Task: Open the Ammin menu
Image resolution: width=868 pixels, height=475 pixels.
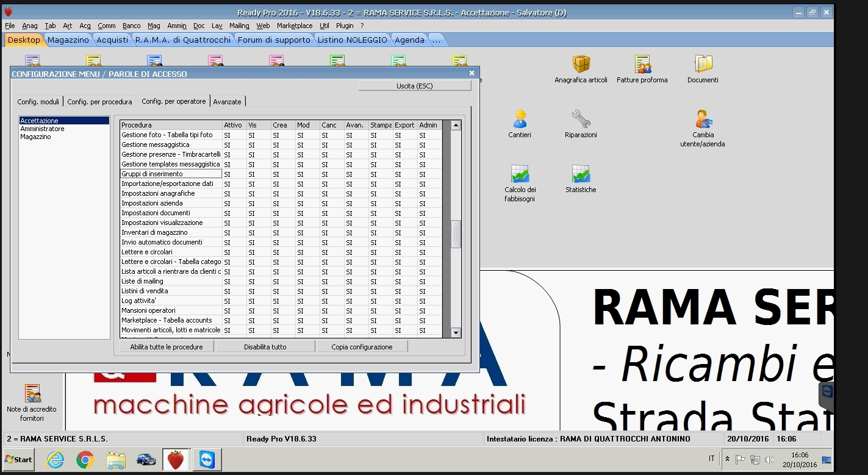Action: point(177,26)
